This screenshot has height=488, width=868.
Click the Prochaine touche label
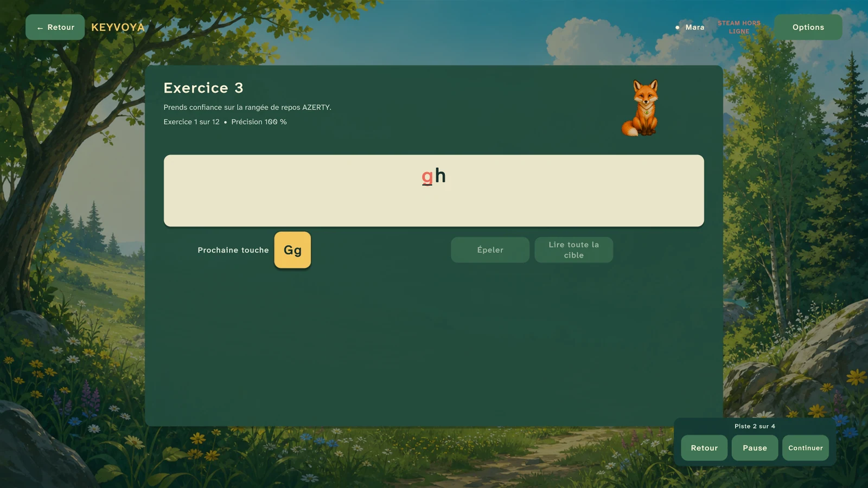tap(233, 250)
